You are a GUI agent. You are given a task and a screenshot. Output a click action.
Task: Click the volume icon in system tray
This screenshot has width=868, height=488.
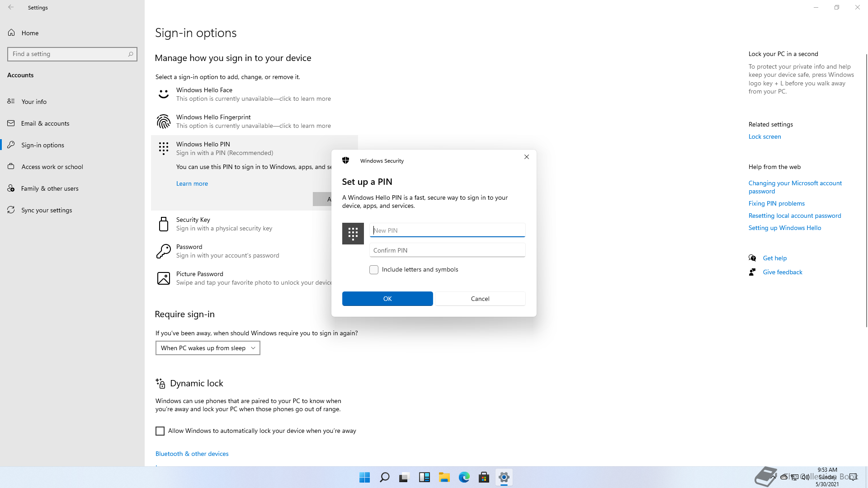(805, 477)
